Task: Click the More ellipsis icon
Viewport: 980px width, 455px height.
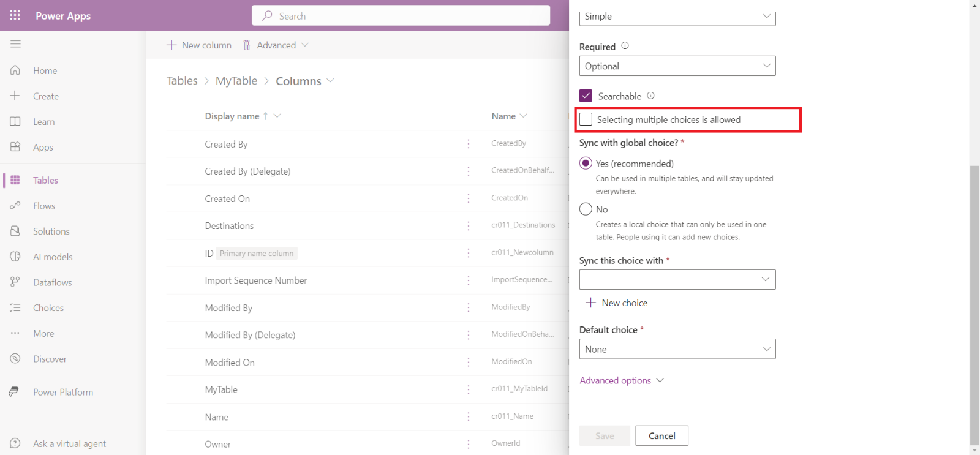Action: [x=15, y=333]
